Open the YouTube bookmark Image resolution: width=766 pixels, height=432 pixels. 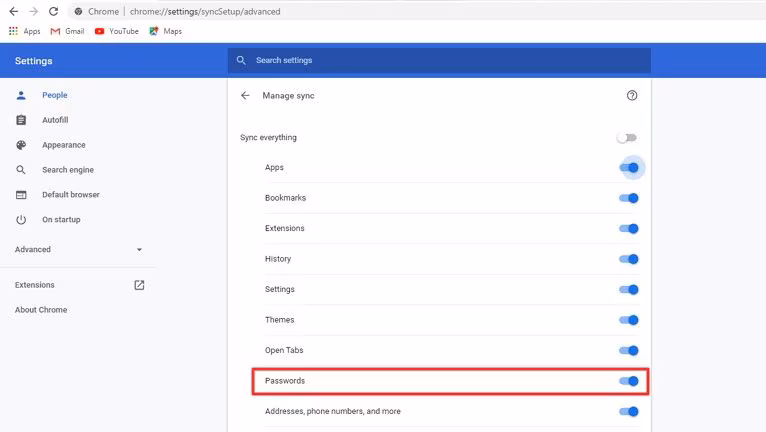pyautogui.click(x=116, y=31)
